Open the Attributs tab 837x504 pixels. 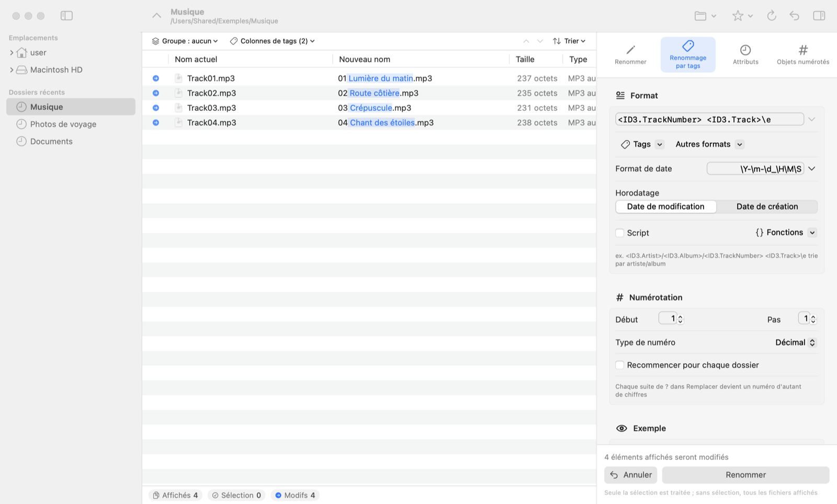745,54
